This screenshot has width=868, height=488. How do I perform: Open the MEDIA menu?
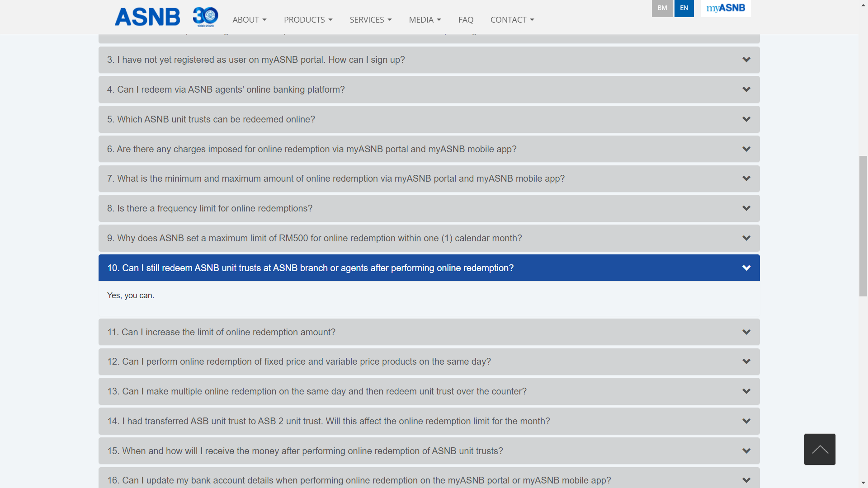(425, 20)
